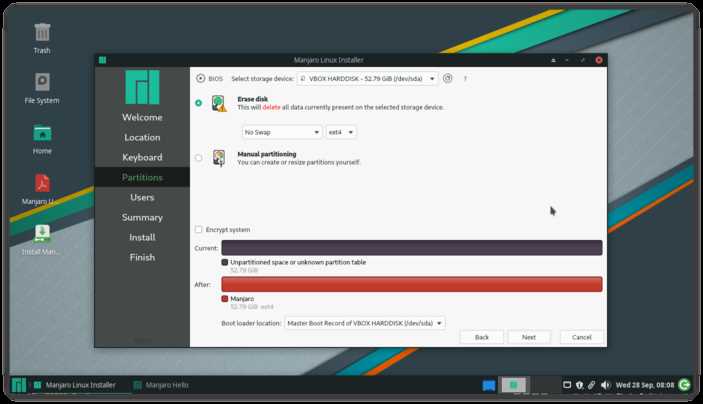Select the Partitions step in sidebar
The width and height of the screenshot is (703, 404).
(x=142, y=177)
